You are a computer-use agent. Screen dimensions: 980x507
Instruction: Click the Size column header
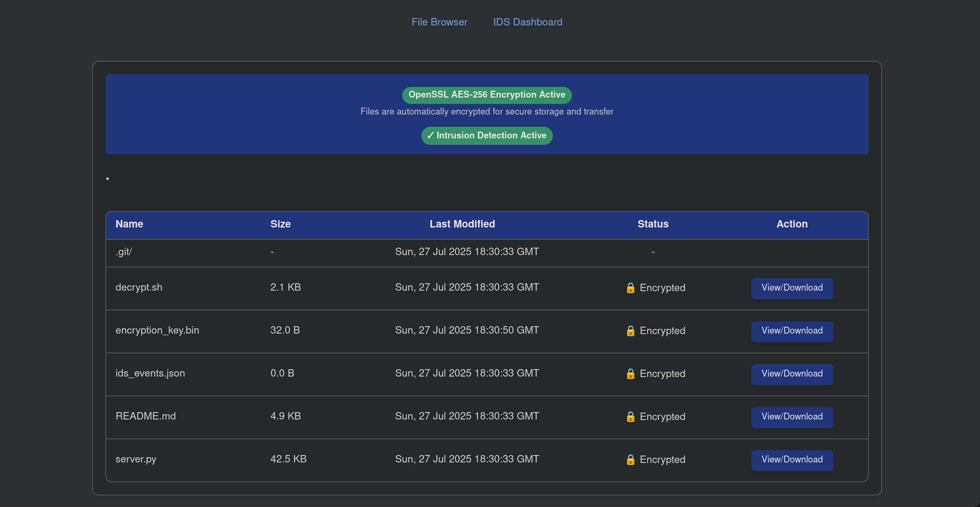(x=280, y=224)
